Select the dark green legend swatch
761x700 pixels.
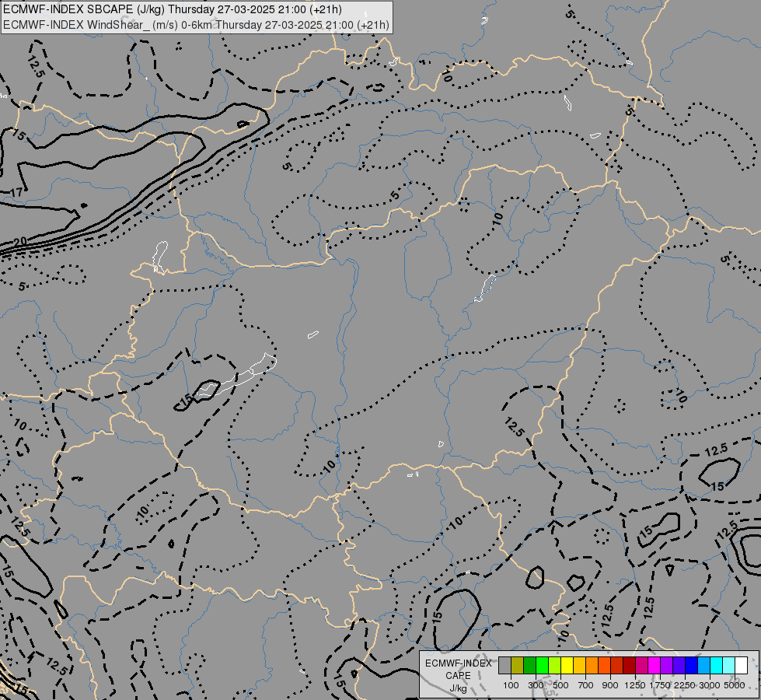529,665
